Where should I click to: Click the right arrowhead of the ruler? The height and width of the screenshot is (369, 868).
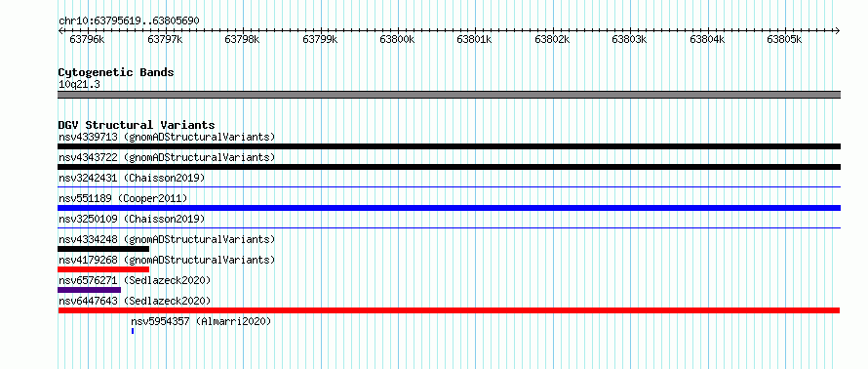pyautogui.click(x=838, y=30)
